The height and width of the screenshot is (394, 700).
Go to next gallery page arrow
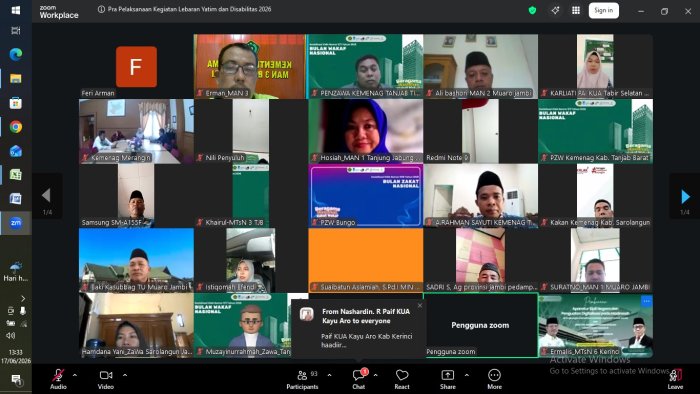(685, 196)
